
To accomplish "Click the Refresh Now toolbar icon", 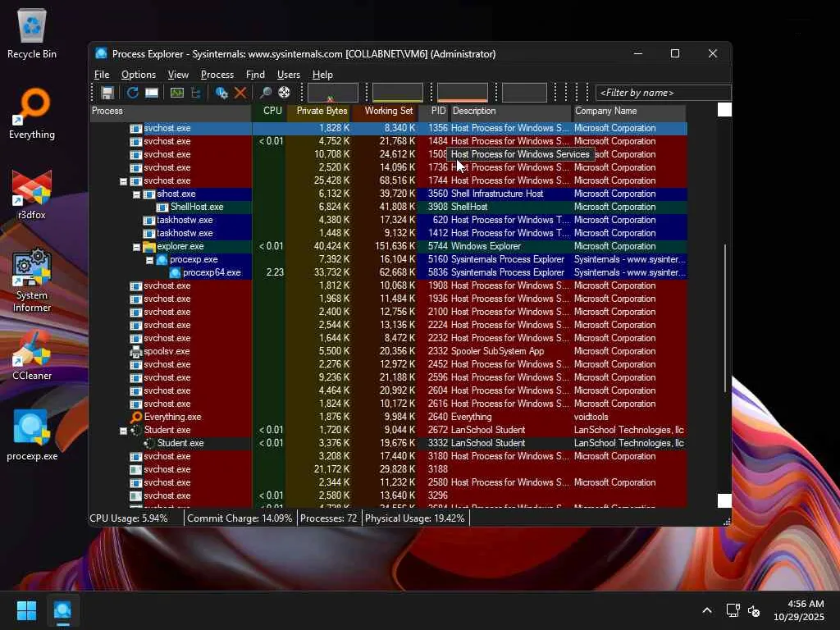I will click(132, 93).
